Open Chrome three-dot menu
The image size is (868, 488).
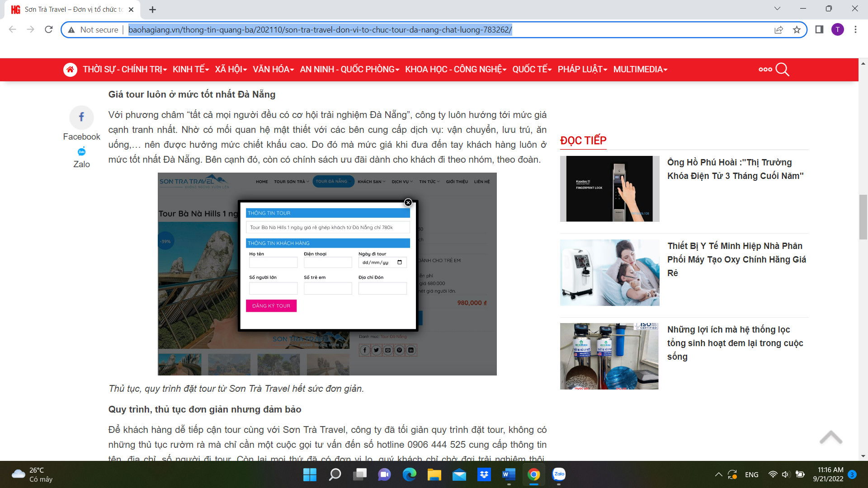pos(855,30)
